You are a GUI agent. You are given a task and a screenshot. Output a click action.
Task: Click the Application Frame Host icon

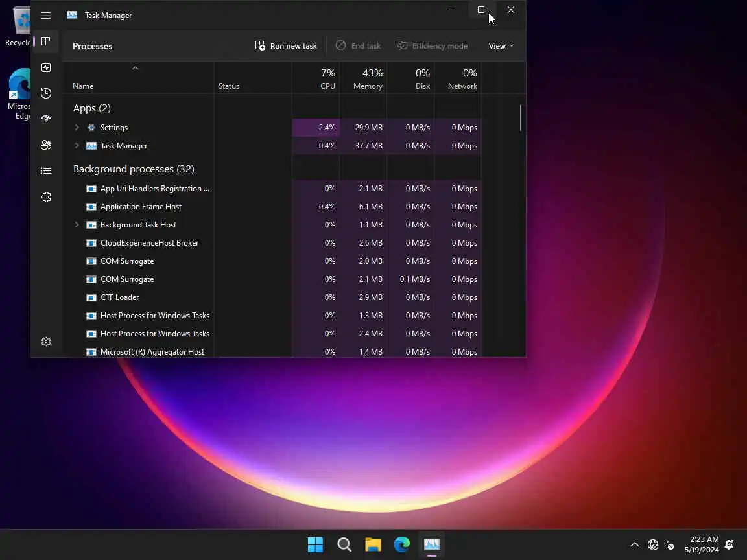(x=91, y=207)
